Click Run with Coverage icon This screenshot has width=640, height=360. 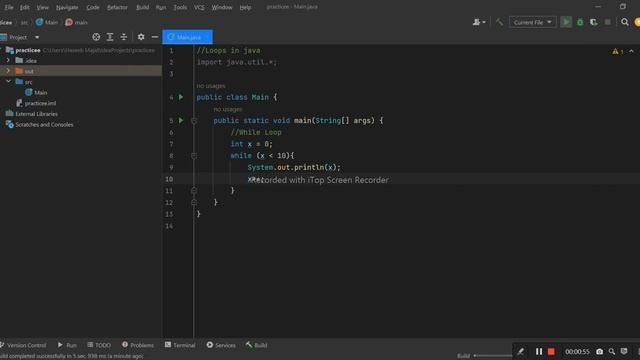pyautogui.click(x=594, y=22)
